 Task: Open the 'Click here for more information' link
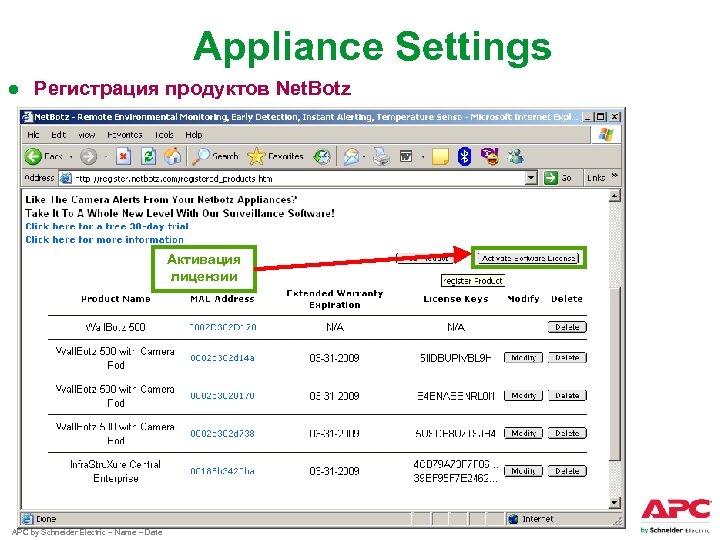click(x=104, y=240)
